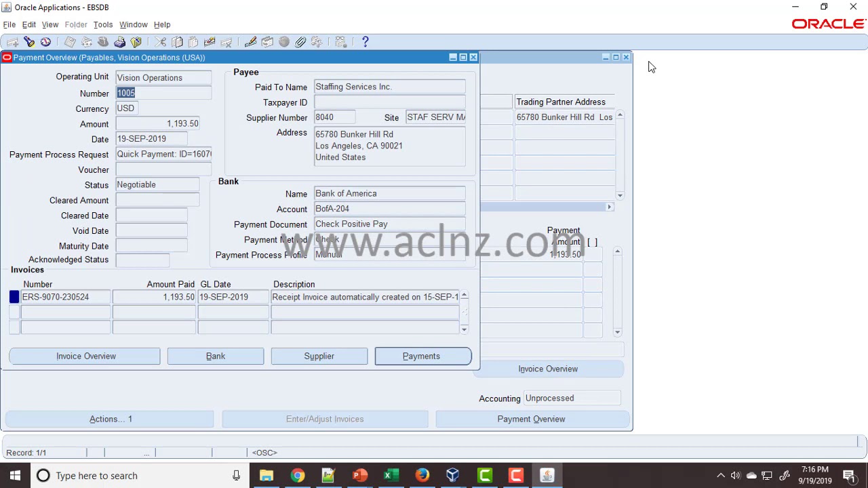This screenshot has width=868, height=488.
Task: Click the blue record indicator of invoice row
Action: tap(14, 297)
